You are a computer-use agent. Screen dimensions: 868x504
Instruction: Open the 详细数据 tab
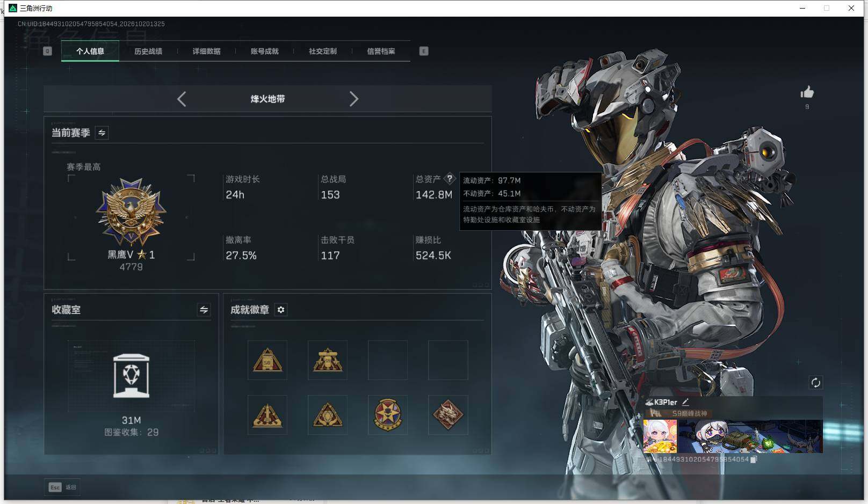[206, 52]
